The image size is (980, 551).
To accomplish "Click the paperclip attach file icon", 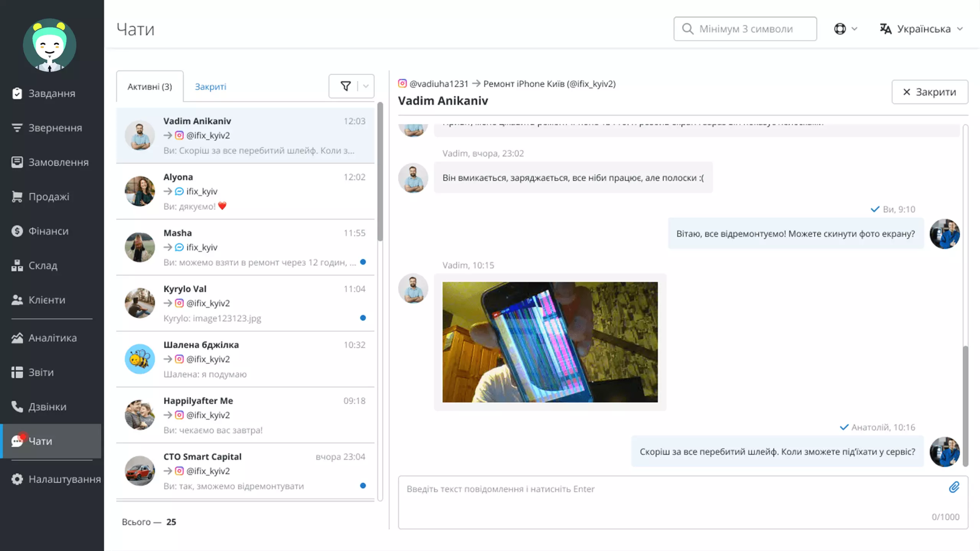I will 954,487.
